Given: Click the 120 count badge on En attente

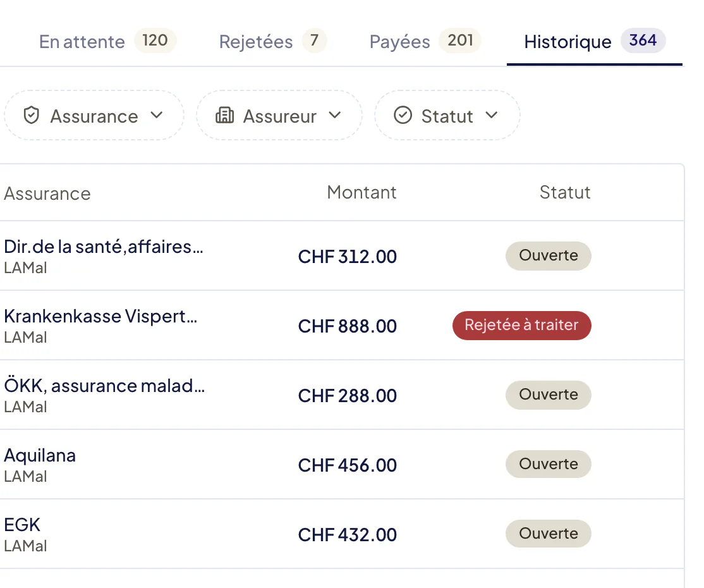Looking at the screenshot, I should tap(155, 40).
